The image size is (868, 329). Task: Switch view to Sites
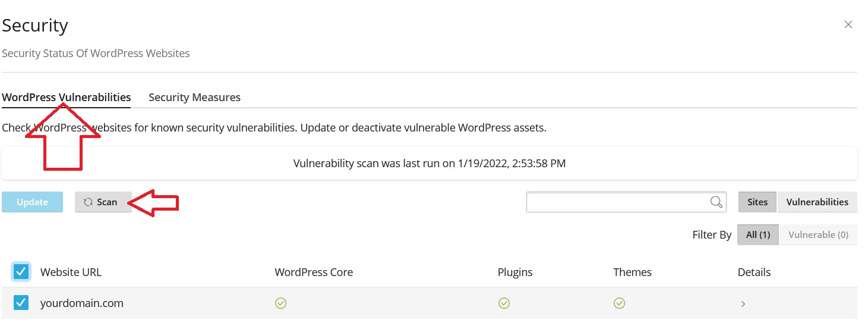(757, 202)
